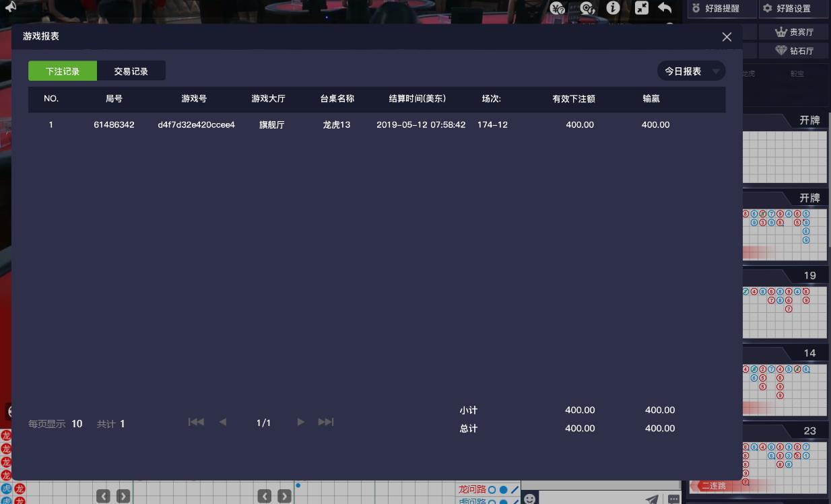Image resolution: width=831 pixels, height=504 pixels.
Task: Click the page indicator 1/1
Action: 263,423
